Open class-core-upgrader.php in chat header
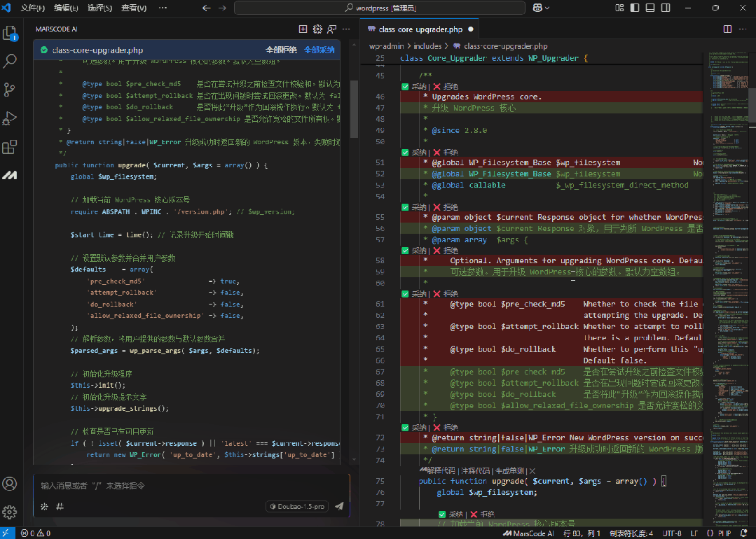The height and width of the screenshot is (539, 756). (98, 50)
